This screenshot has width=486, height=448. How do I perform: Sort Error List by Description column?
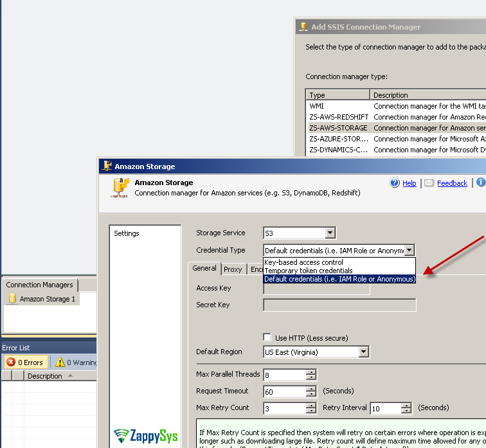click(x=60, y=376)
